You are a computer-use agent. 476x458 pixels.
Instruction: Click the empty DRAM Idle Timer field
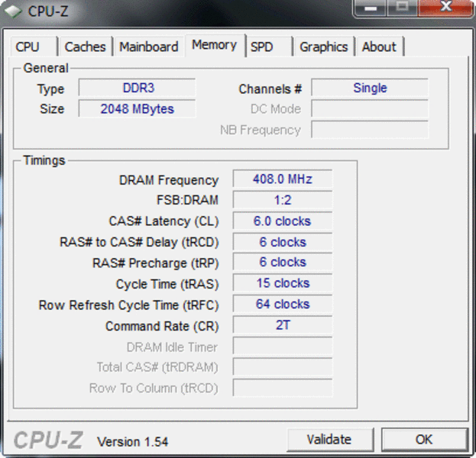click(283, 346)
